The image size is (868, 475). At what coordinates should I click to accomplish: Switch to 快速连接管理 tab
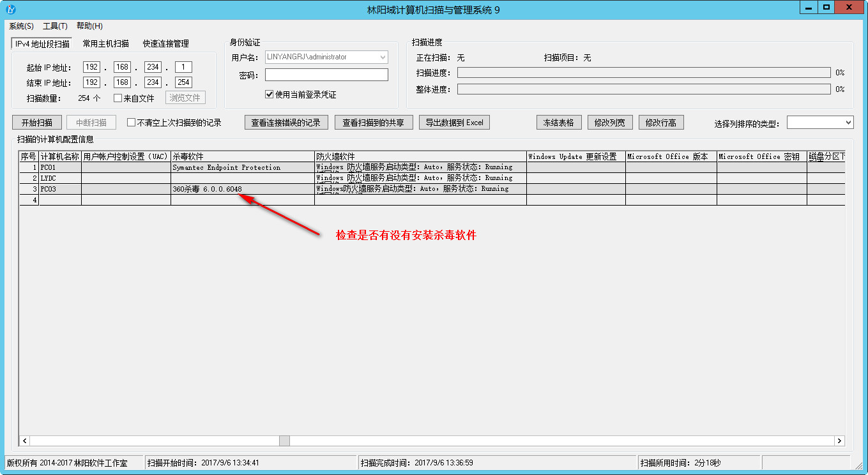point(165,43)
